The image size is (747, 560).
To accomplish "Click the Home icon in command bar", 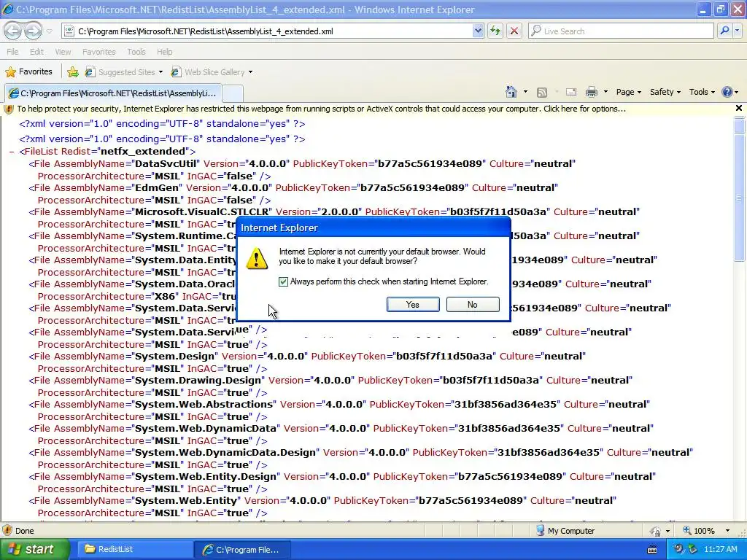I will 511,91.
